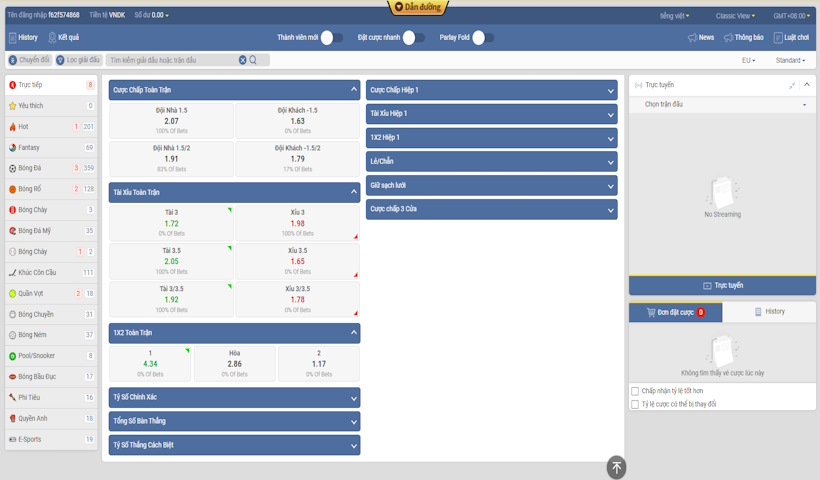Screen dimensions: 820x480
Task: Toggle Parlay Fold switch
Action: 483,38
